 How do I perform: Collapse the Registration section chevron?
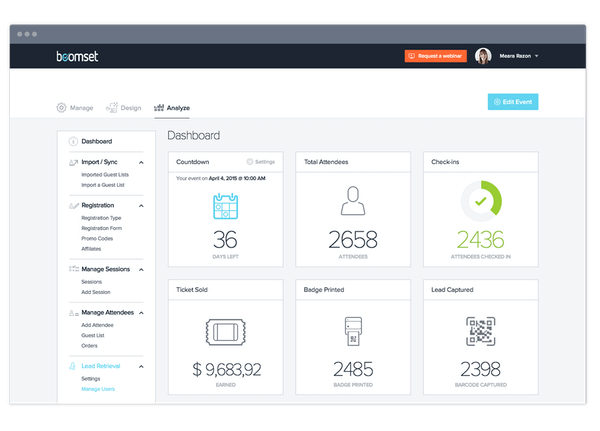[x=141, y=206]
